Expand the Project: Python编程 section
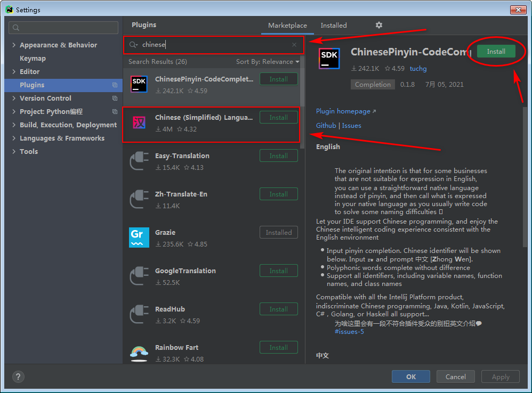532x393 pixels. [14, 111]
